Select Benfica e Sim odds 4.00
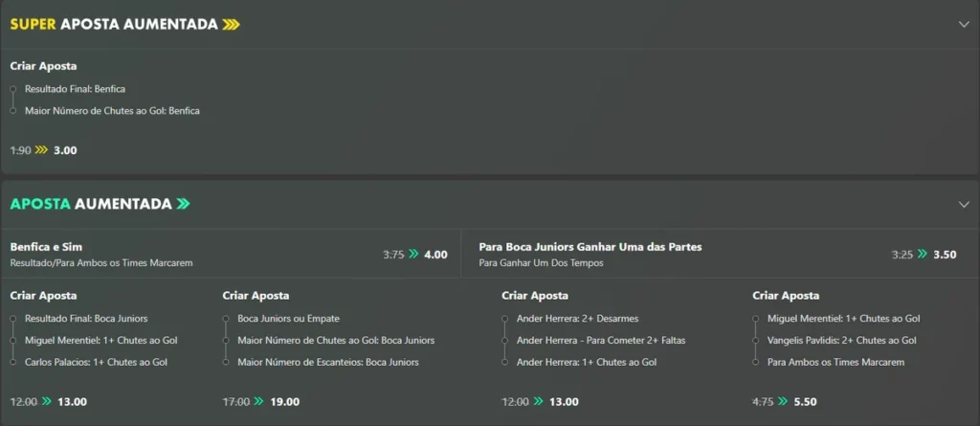 pos(435,255)
